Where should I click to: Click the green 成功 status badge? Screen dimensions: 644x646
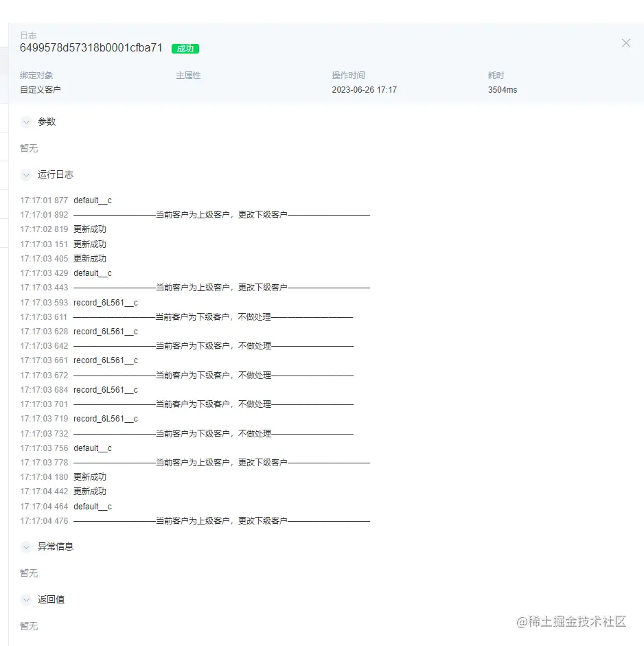(x=185, y=49)
